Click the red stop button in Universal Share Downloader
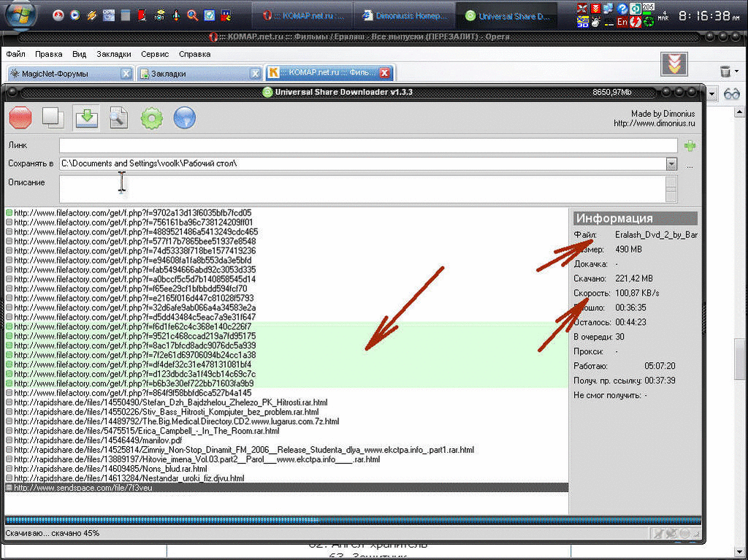 pyautogui.click(x=20, y=118)
